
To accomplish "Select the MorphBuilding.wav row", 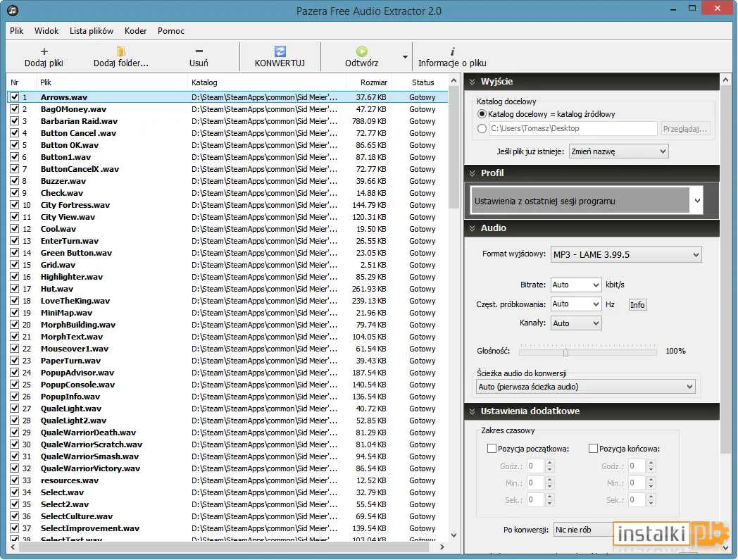I will point(227,325).
